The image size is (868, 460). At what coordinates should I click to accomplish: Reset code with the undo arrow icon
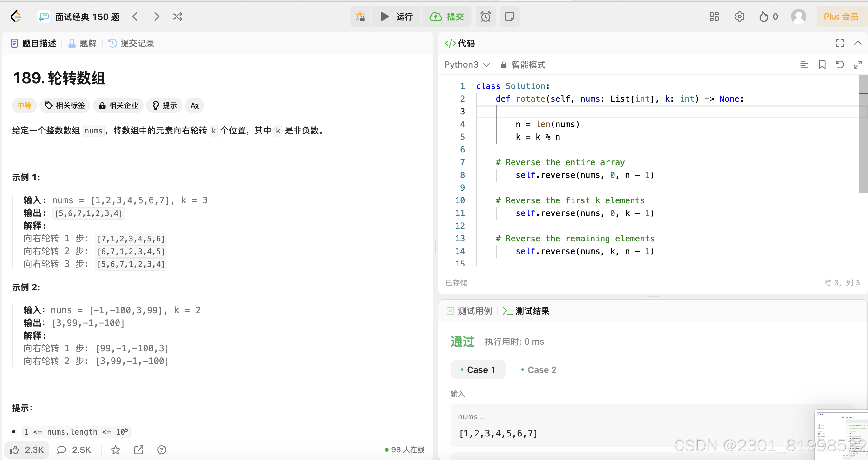[x=840, y=64]
